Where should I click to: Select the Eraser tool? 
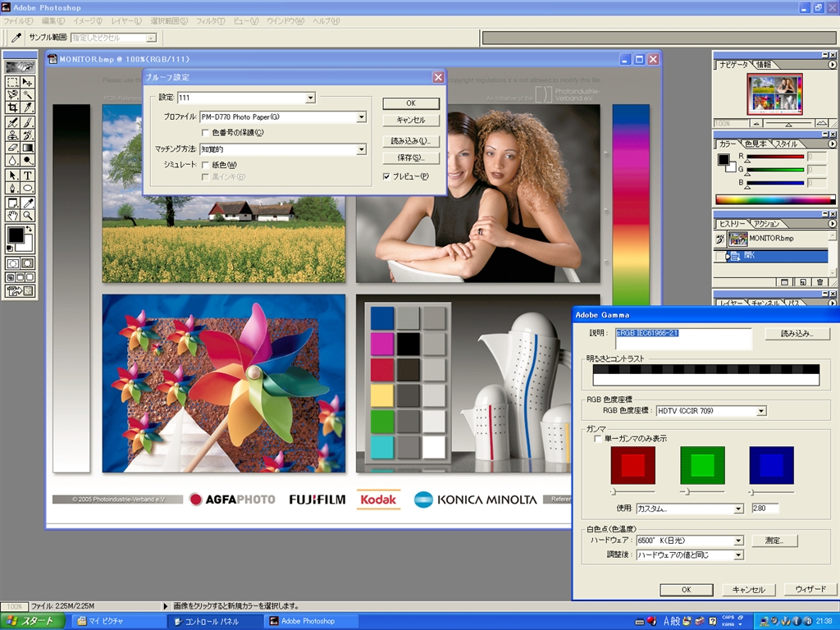pyautogui.click(x=12, y=148)
